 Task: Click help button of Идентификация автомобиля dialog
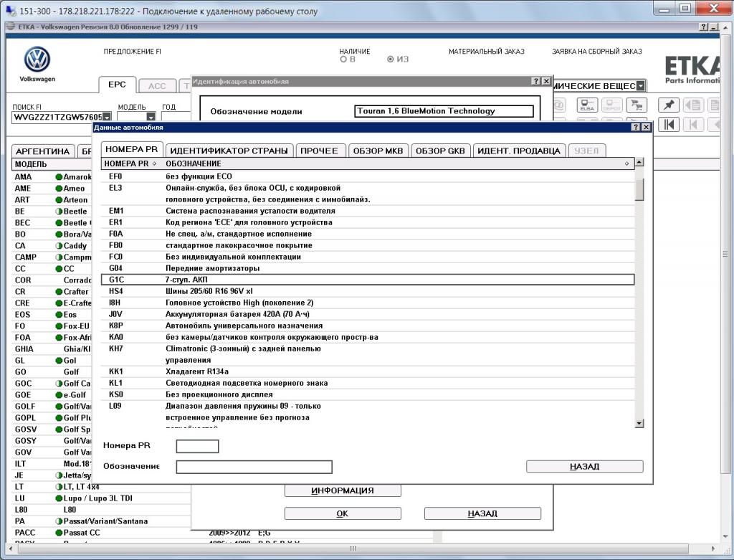click(x=536, y=82)
